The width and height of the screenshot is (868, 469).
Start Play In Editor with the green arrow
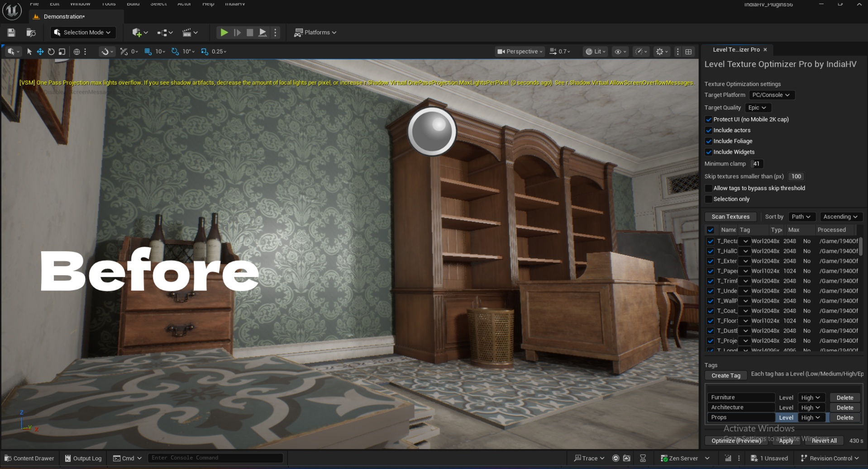click(224, 33)
